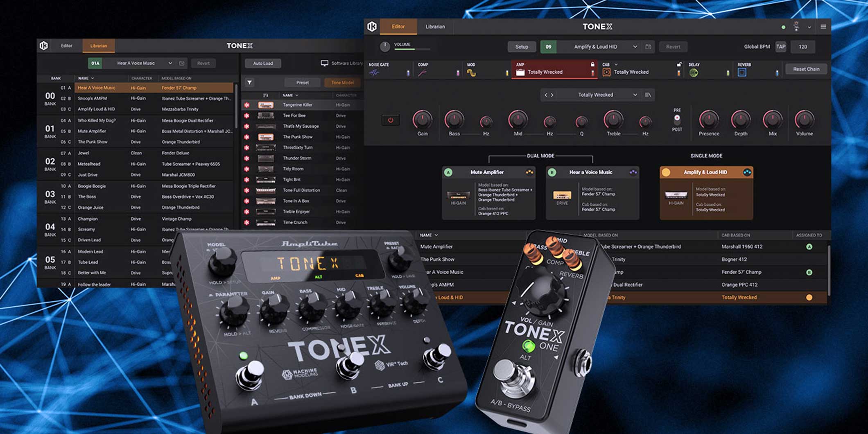Go to the next amp with the right arrow
Image resolution: width=868 pixels, height=434 pixels.
click(552, 95)
